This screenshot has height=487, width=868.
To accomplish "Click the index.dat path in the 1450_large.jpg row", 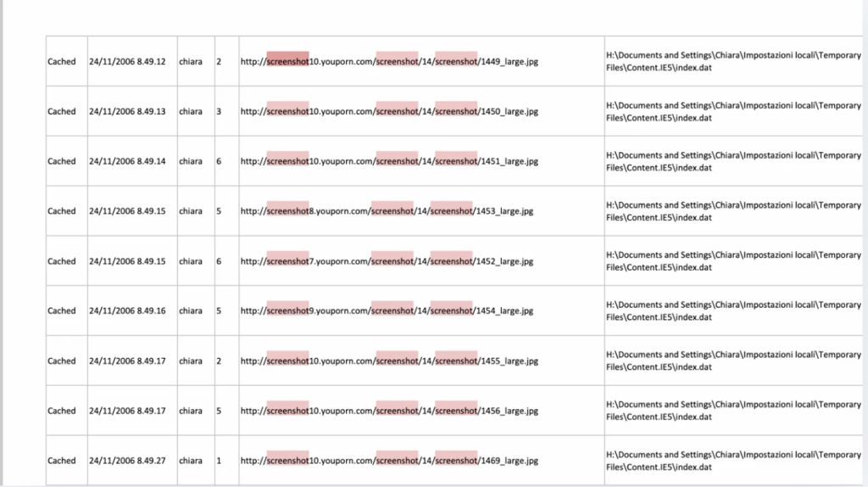I will (732, 111).
